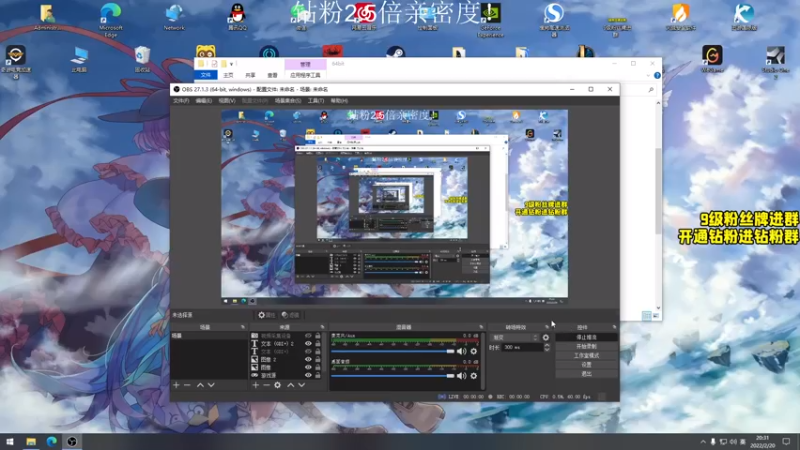
Task: Toggle visibility of Text (GDI+) source
Action: (308, 352)
